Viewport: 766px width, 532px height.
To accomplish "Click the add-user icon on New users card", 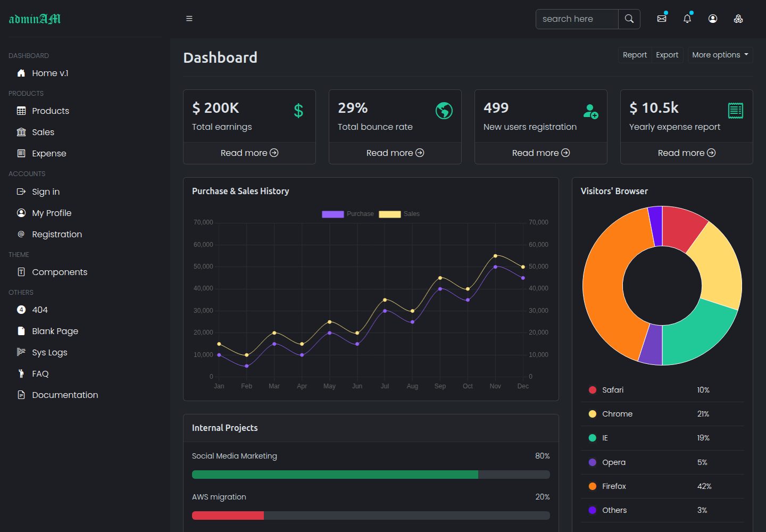I will 590,111.
